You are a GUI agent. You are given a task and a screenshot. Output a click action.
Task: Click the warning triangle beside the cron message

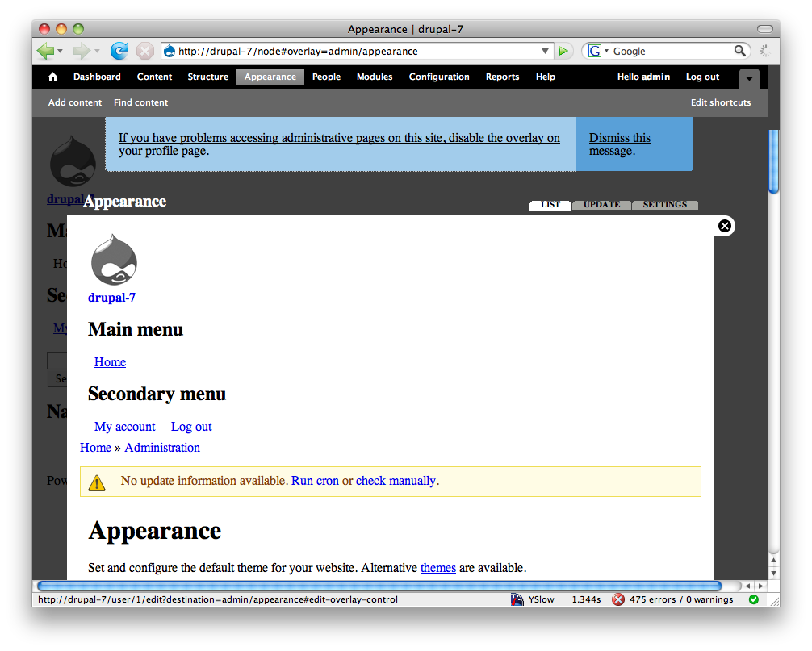[x=98, y=481]
